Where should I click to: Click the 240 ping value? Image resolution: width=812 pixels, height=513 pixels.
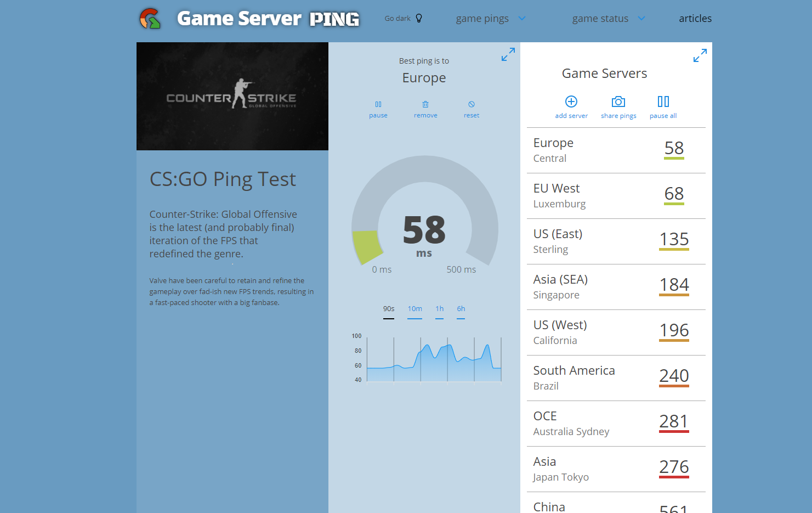point(674,376)
